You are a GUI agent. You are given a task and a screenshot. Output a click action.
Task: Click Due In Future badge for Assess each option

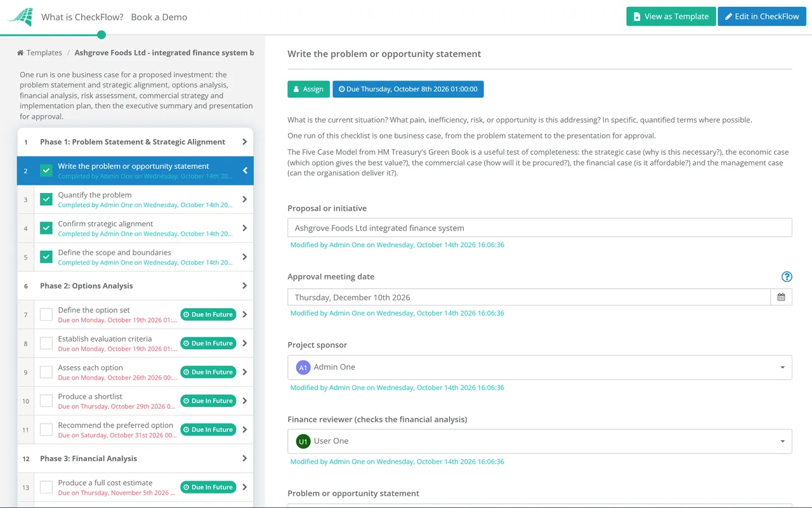pos(208,372)
